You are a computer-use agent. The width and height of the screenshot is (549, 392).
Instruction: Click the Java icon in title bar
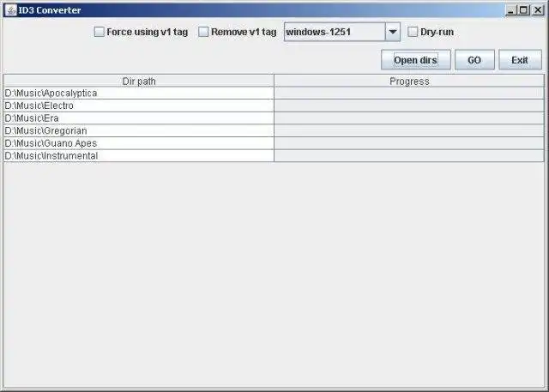click(10, 10)
